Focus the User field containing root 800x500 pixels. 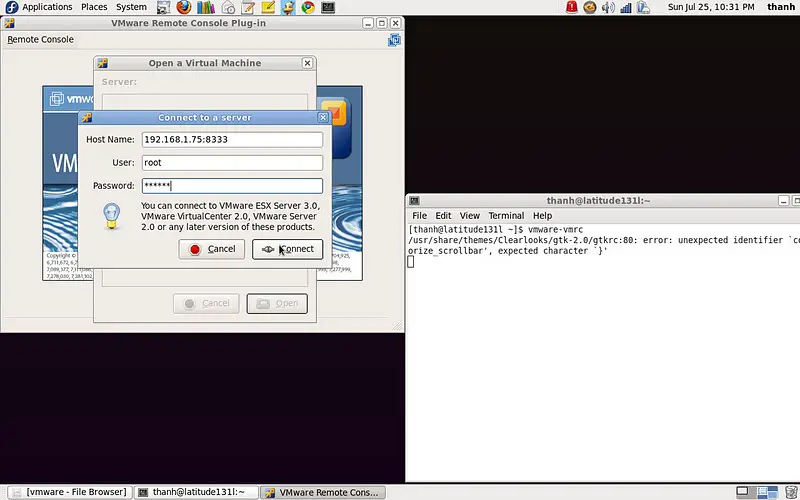click(x=232, y=162)
